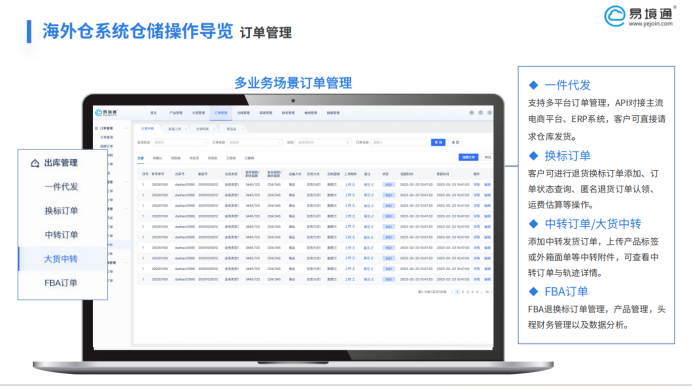Select 中转订单 in the 出库管理 menu
Image resolution: width=692 pixels, height=387 pixels.
[x=61, y=234]
